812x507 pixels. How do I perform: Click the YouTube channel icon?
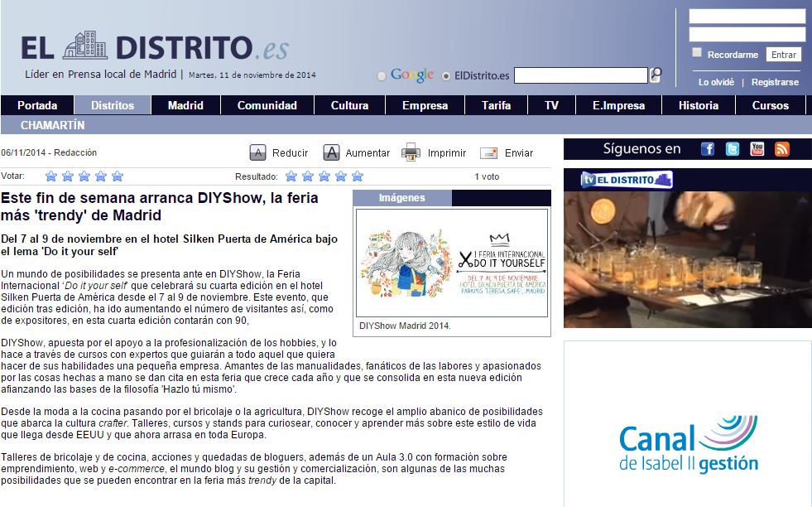pos(757,149)
